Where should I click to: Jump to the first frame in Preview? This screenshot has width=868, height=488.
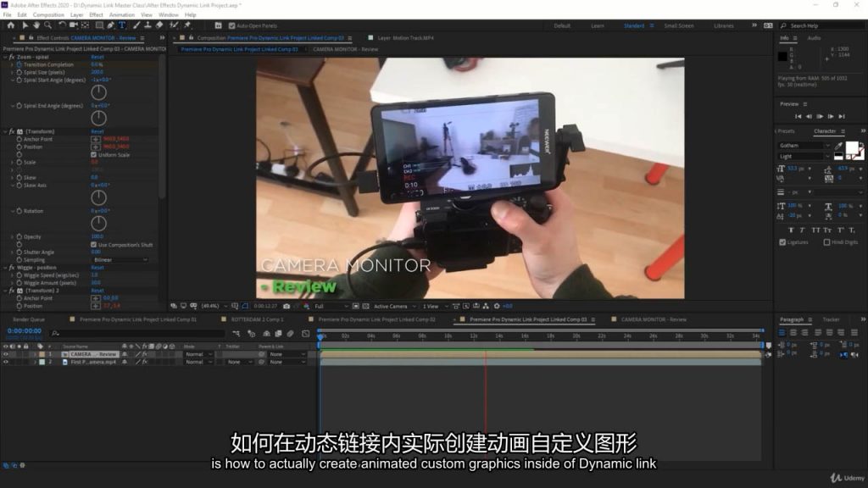pos(798,117)
